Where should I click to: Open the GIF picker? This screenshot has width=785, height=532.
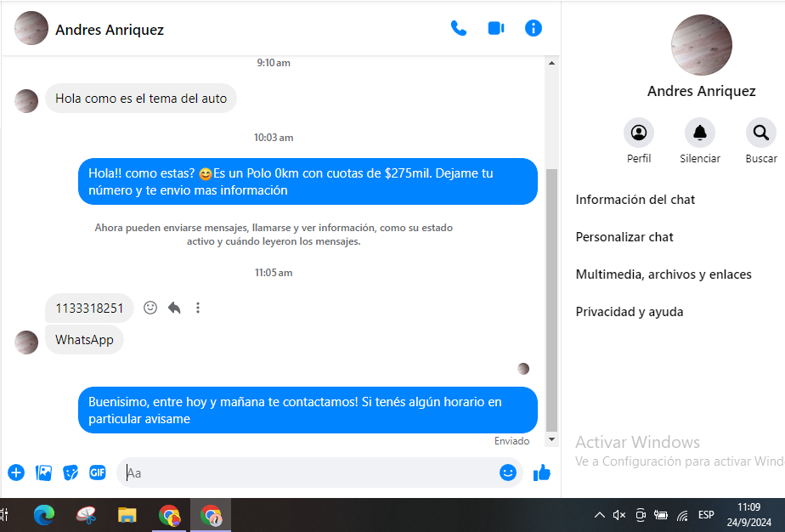click(x=98, y=473)
